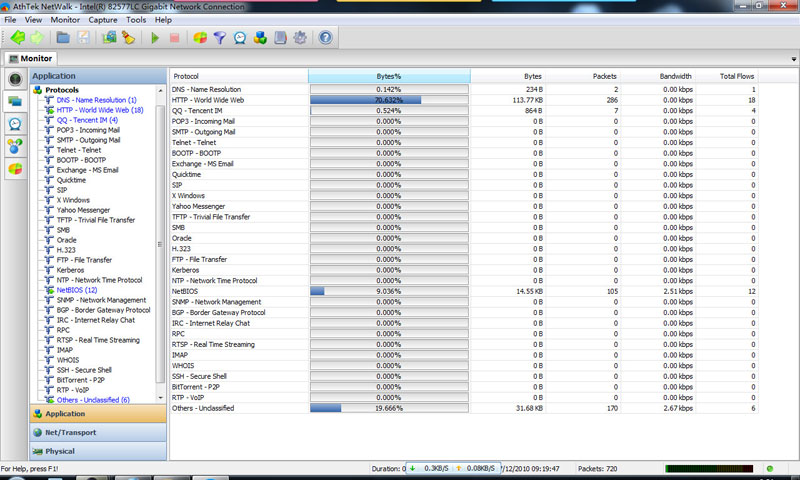Click the red Stop capture icon
800x480 pixels.
point(174,38)
